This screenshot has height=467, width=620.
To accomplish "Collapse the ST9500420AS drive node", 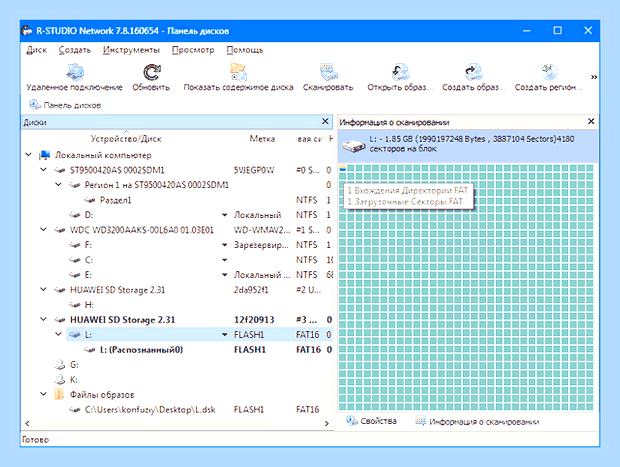I will tap(43, 170).
